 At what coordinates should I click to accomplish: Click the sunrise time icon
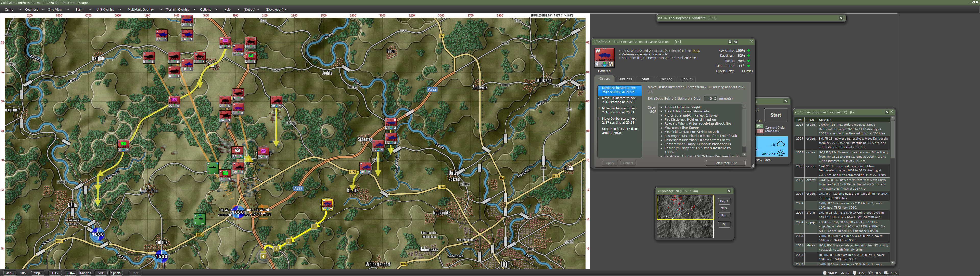[x=781, y=153]
